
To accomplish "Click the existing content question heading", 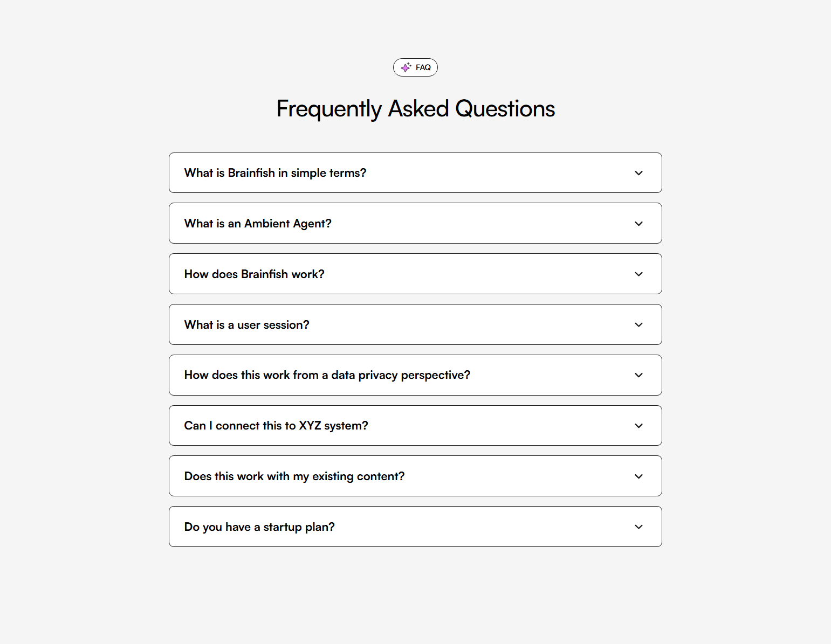I will click(294, 476).
